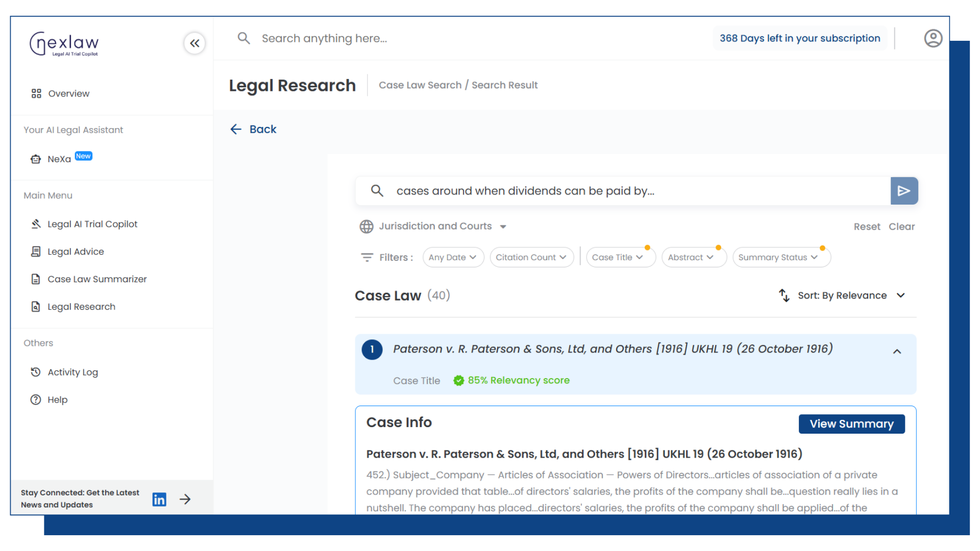Open NeXa assistant menu item

coord(59,159)
